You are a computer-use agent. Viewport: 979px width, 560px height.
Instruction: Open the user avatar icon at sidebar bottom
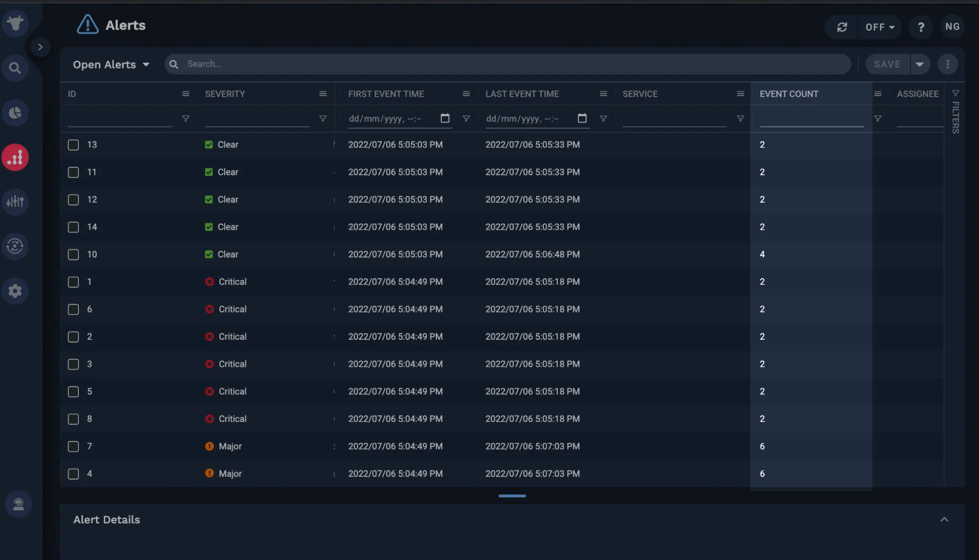pyautogui.click(x=18, y=504)
